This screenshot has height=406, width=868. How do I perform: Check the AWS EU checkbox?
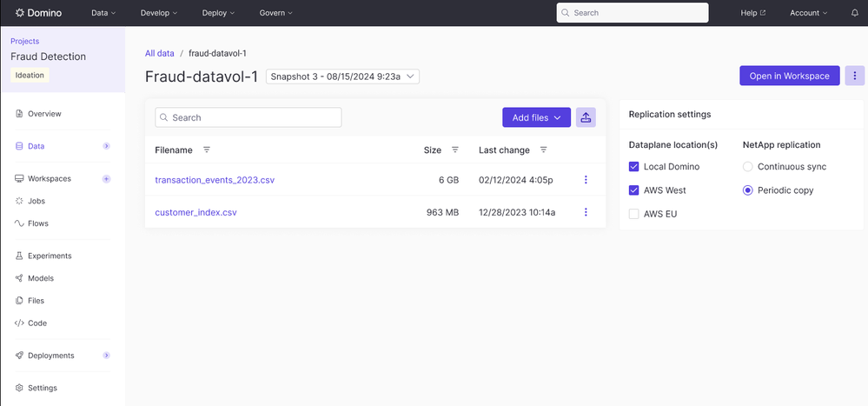point(633,214)
